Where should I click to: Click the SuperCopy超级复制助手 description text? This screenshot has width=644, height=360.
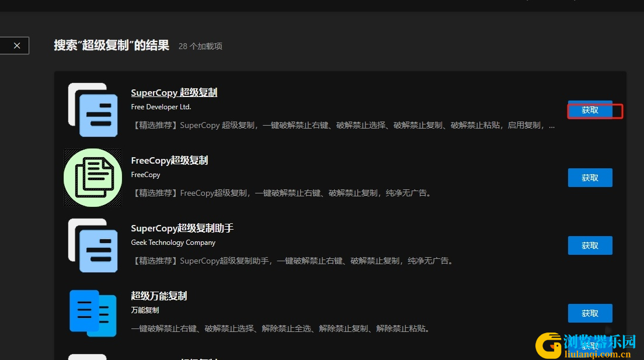click(293, 261)
